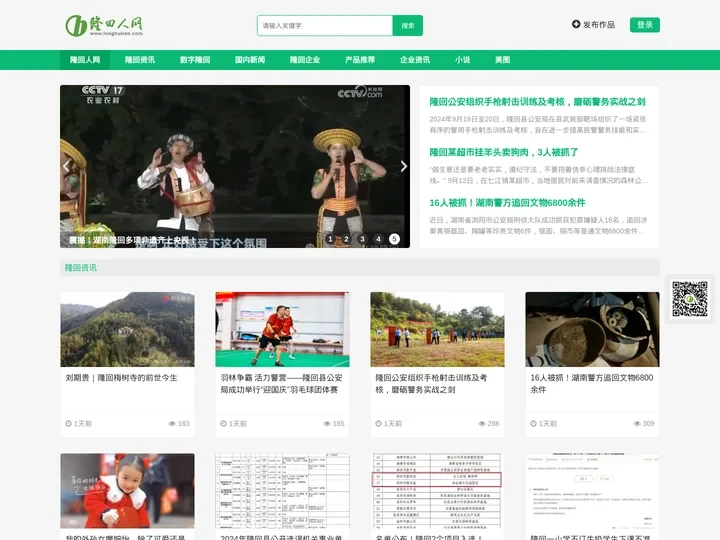
Task: Click the green 搜索 button
Action: tap(408, 26)
